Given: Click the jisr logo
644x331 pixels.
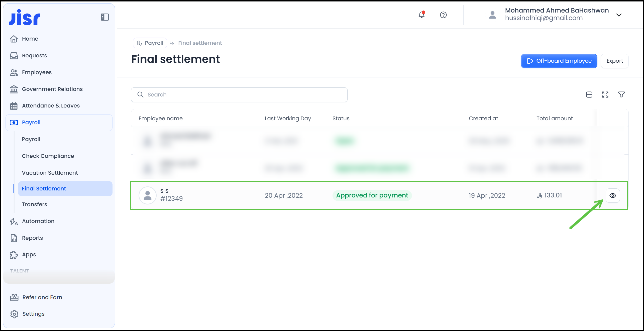Looking at the screenshot, I should coord(25,17).
